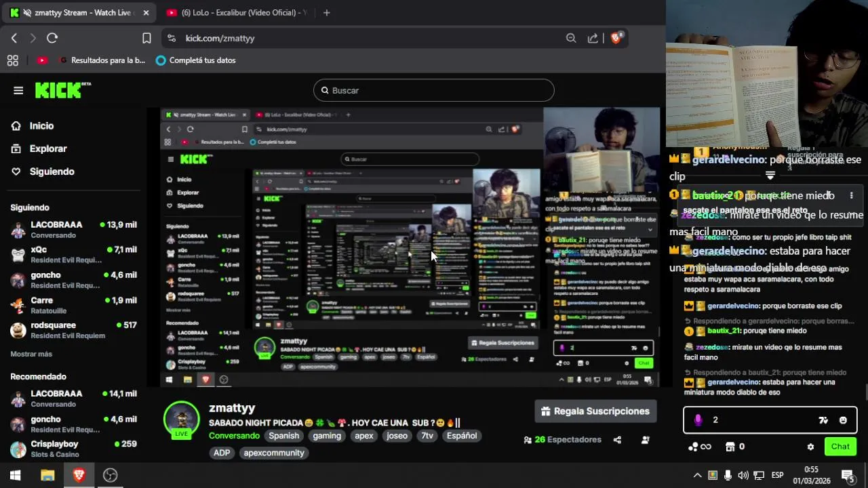
Task: Go to Inicio in sidebar
Action: click(41, 125)
